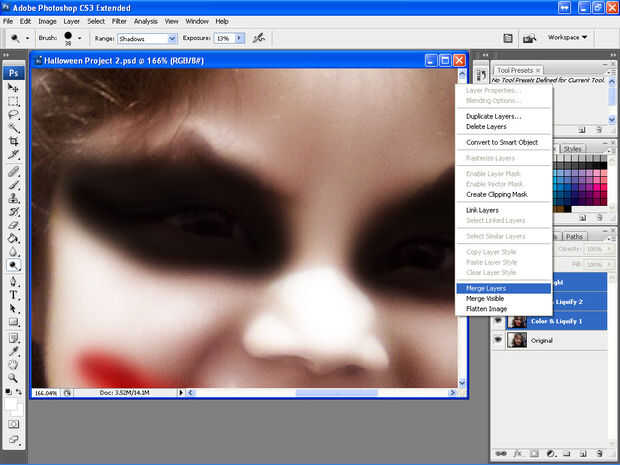Viewport: 620px width, 465px height.
Task: Select the Healing Brush tool
Action: click(13, 171)
